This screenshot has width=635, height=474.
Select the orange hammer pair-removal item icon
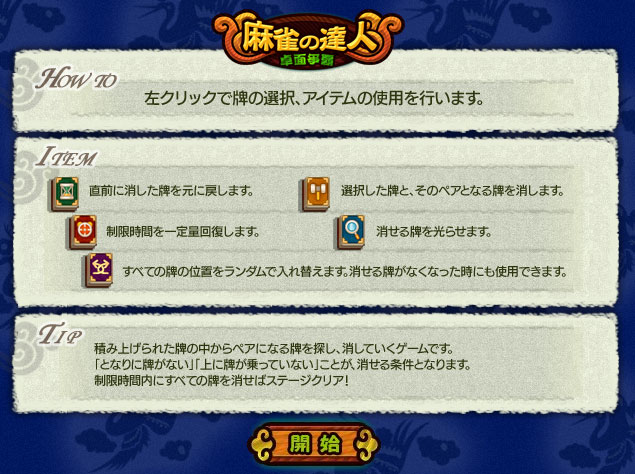coord(316,194)
